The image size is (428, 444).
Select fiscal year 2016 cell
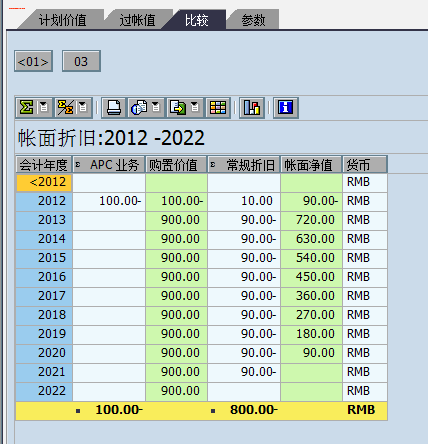44,277
